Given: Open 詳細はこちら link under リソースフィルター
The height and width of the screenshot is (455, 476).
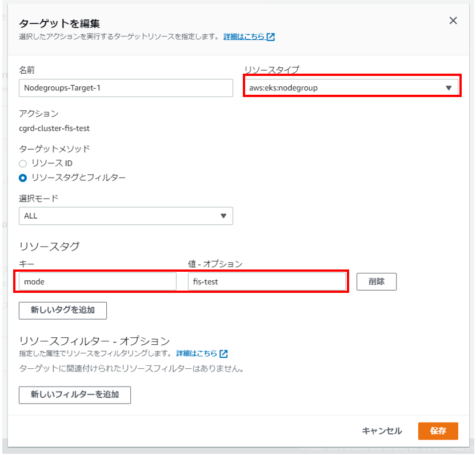Looking at the screenshot, I should [197, 353].
